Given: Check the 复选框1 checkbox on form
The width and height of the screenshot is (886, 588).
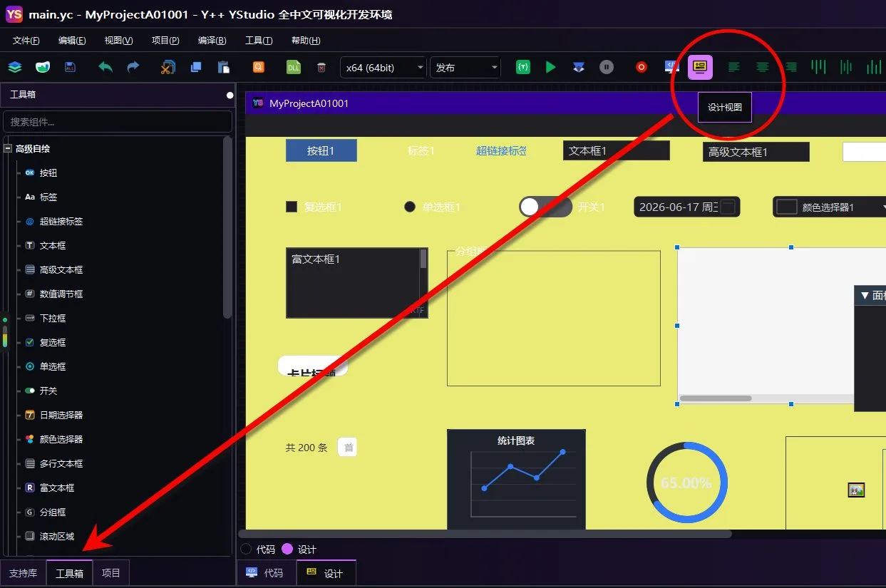Looking at the screenshot, I should click(292, 207).
